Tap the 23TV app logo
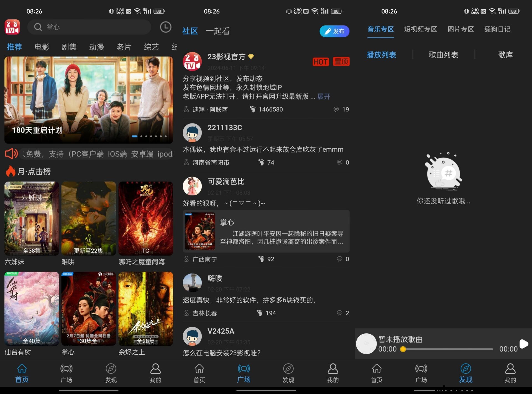 (12, 27)
